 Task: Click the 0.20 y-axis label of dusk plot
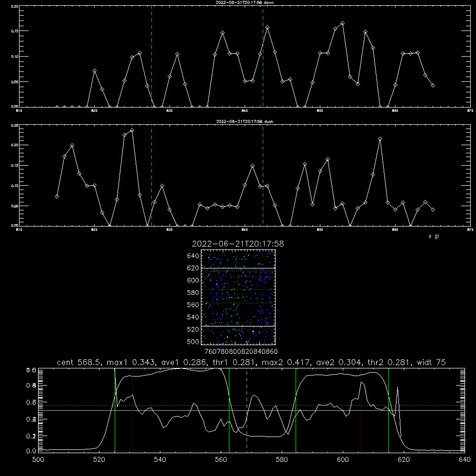(15, 145)
